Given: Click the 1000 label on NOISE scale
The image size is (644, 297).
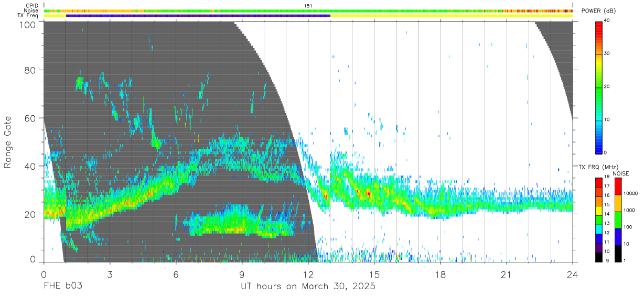Looking at the screenshot, I should click(629, 210).
